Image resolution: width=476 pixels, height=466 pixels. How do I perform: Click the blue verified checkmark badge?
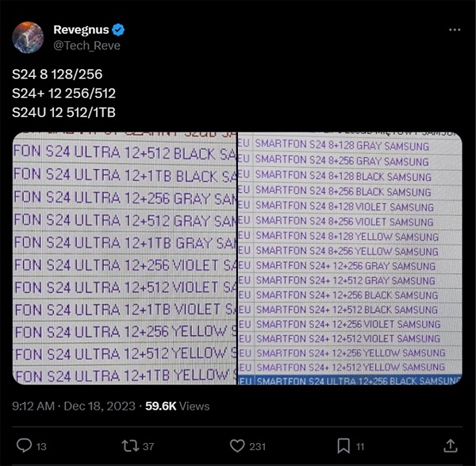pos(118,30)
